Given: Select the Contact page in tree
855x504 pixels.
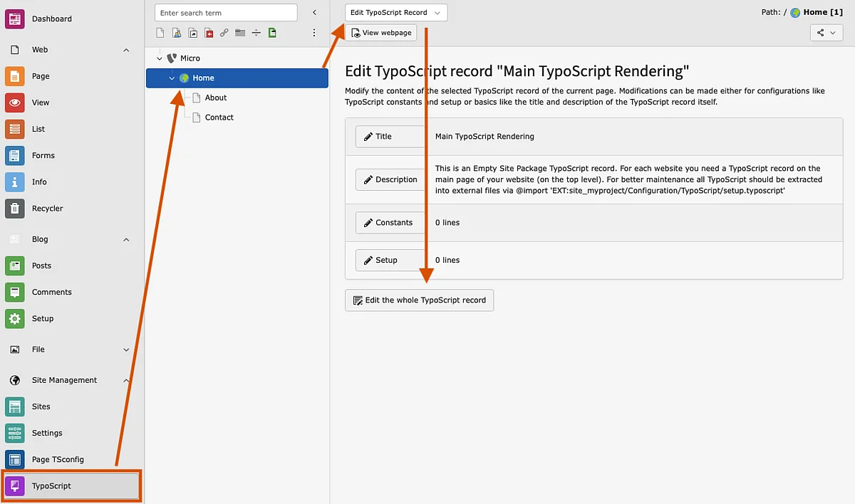Looking at the screenshot, I should tap(219, 117).
